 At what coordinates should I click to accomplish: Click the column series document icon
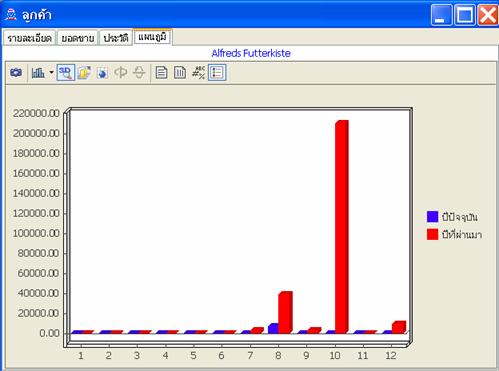click(180, 72)
